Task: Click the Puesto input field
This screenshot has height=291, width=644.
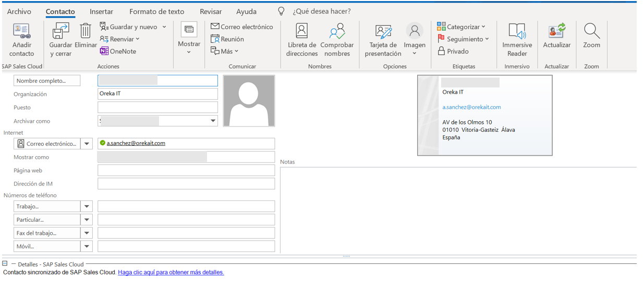Action: (x=157, y=107)
